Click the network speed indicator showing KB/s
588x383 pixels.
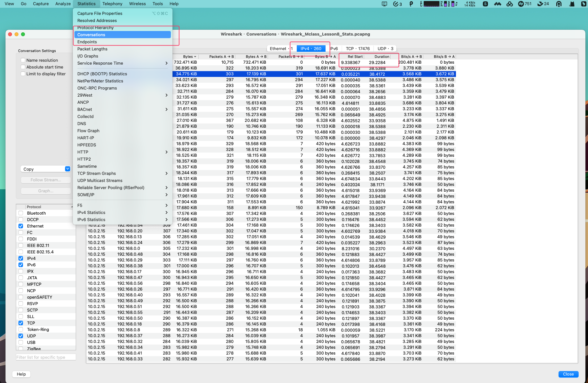pos(469,4)
